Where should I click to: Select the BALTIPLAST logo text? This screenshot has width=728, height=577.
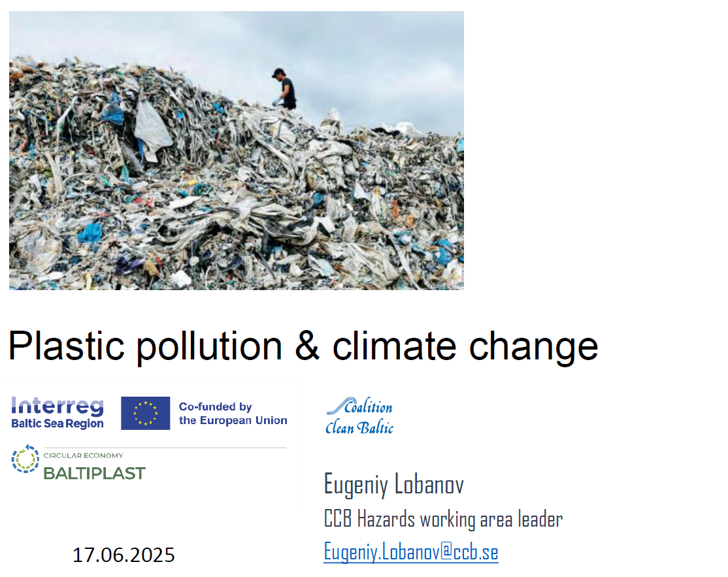[x=94, y=472]
